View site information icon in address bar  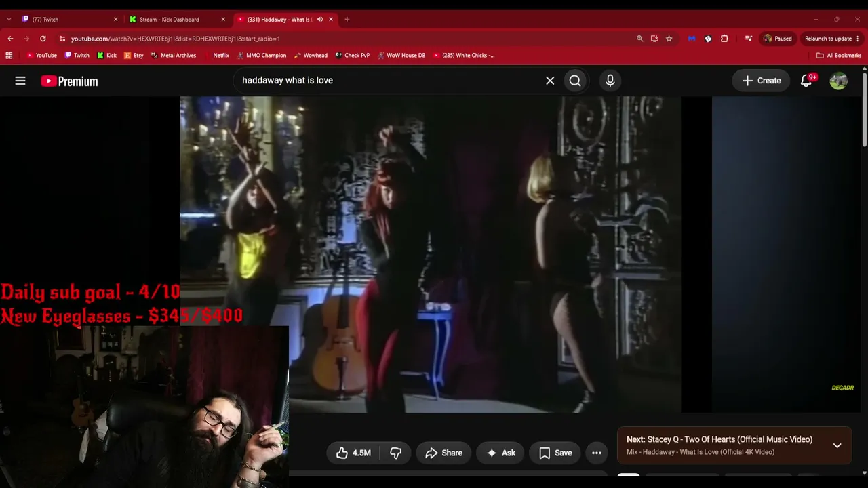(x=62, y=39)
